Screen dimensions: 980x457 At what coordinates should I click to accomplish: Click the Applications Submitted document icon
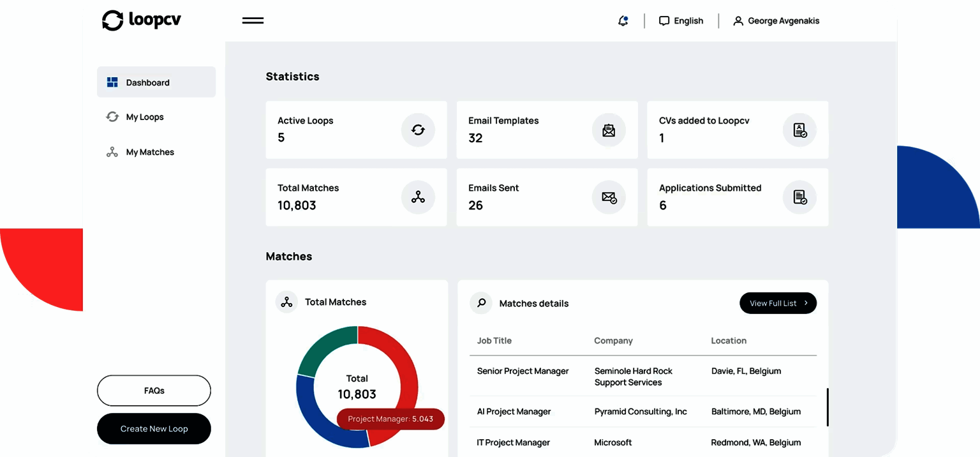(x=799, y=198)
